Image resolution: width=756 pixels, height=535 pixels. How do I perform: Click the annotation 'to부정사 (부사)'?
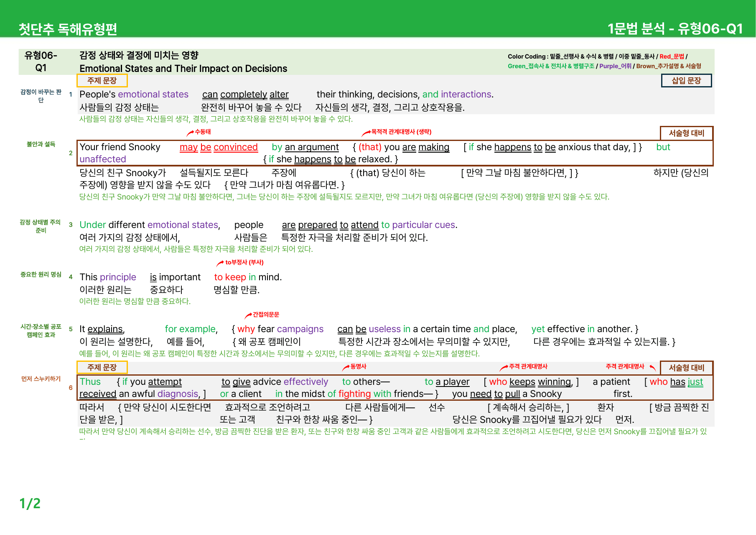[244, 262]
